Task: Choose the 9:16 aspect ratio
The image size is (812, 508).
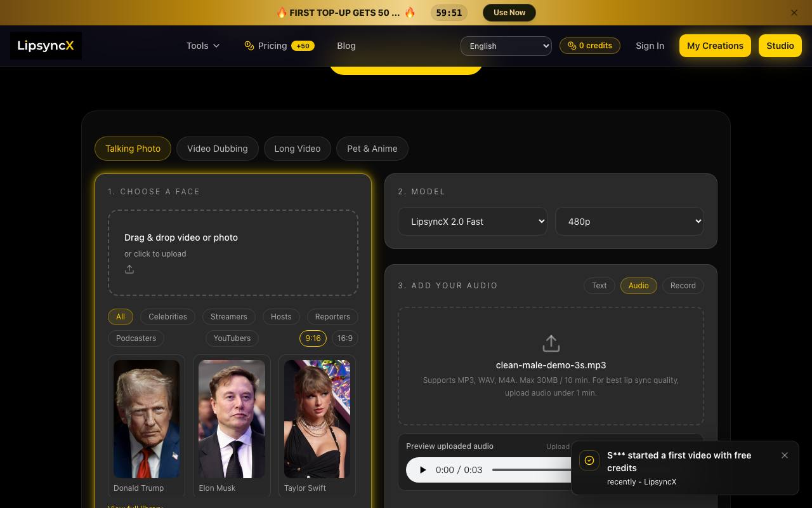Action: pyautogui.click(x=313, y=338)
